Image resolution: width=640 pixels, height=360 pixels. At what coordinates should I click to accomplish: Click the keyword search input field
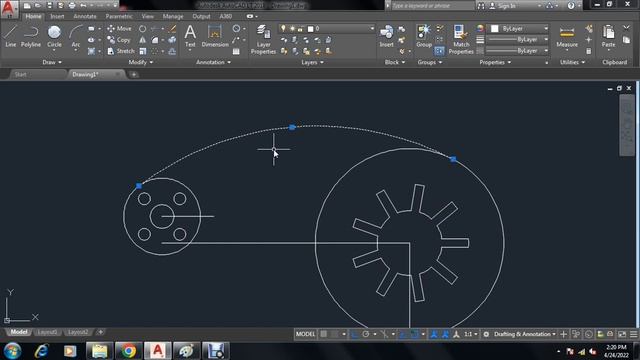[x=433, y=6]
